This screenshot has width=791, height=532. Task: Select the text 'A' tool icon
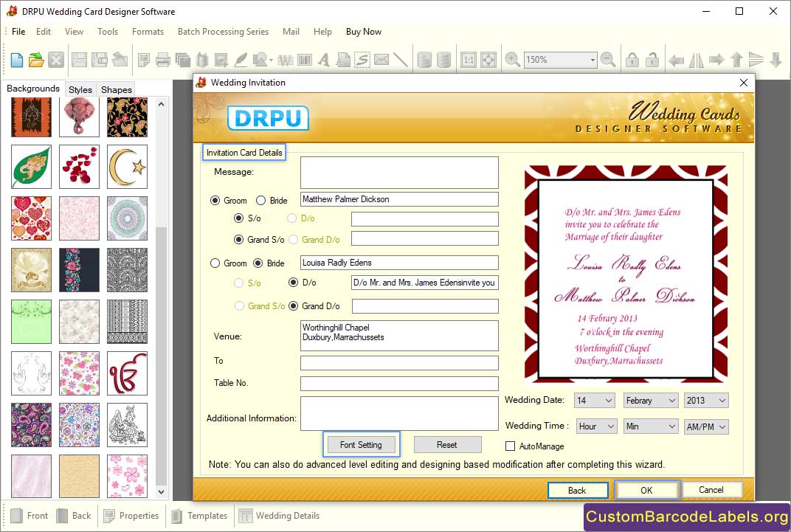pos(324,60)
